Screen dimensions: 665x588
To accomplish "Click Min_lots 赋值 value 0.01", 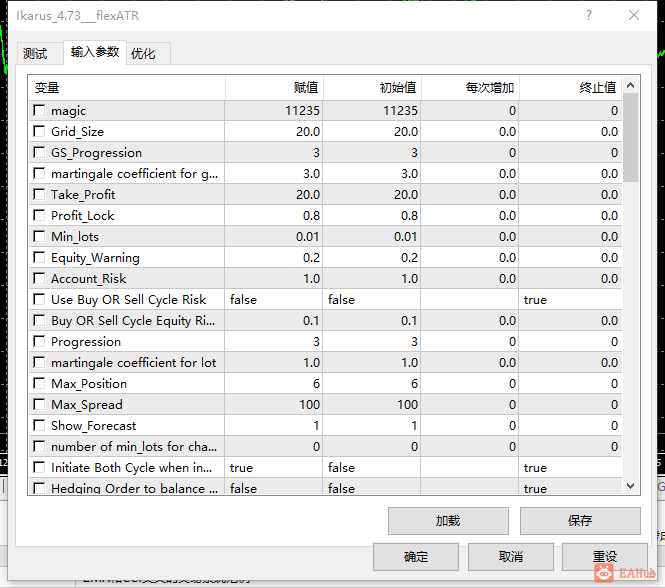I will [274, 237].
